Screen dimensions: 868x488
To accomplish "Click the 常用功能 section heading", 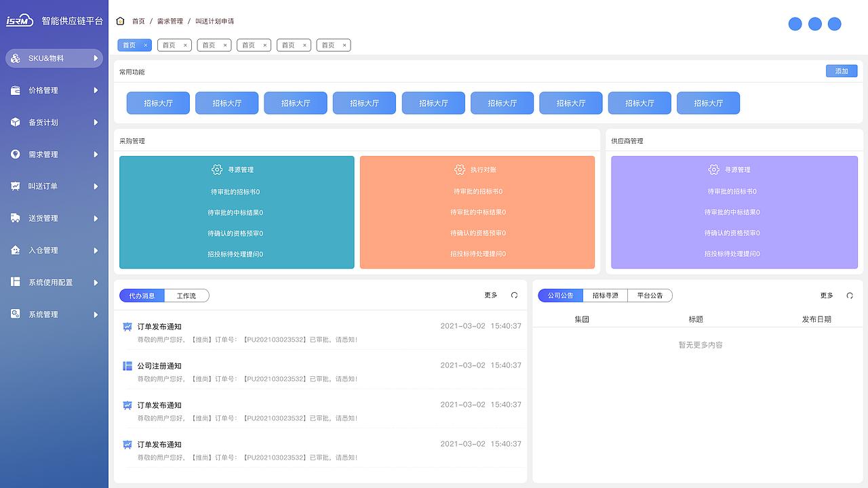I will pos(132,71).
